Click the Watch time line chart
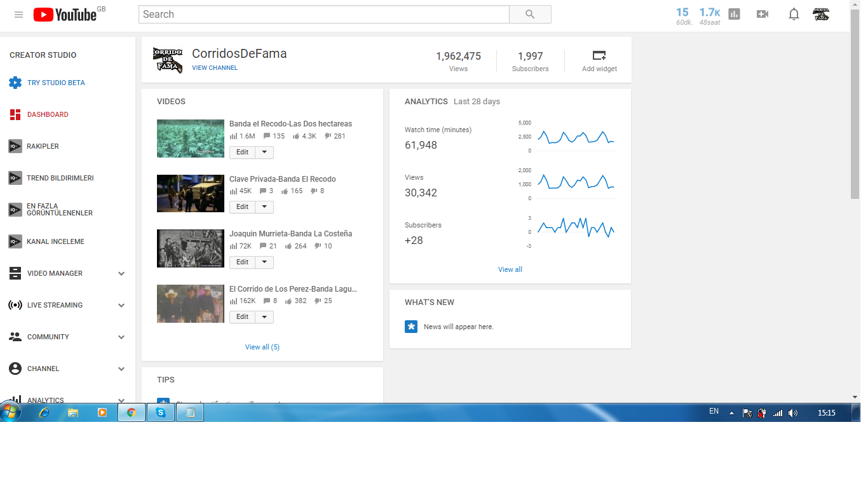 coord(576,137)
